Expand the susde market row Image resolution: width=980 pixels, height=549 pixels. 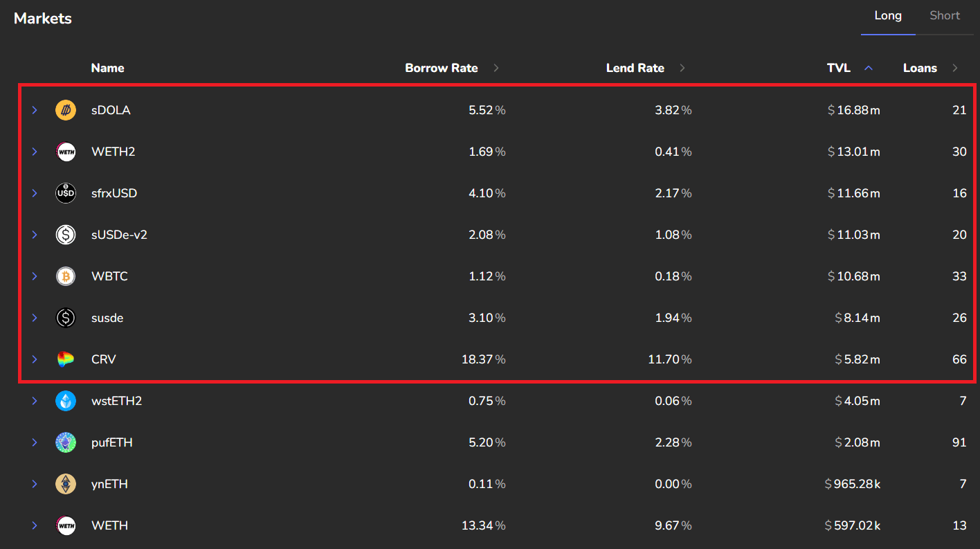click(x=35, y=318)
